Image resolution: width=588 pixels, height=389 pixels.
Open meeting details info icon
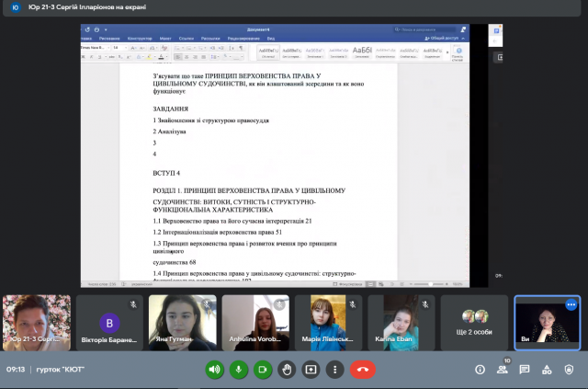pyautogui.click(x=480, y=370)
